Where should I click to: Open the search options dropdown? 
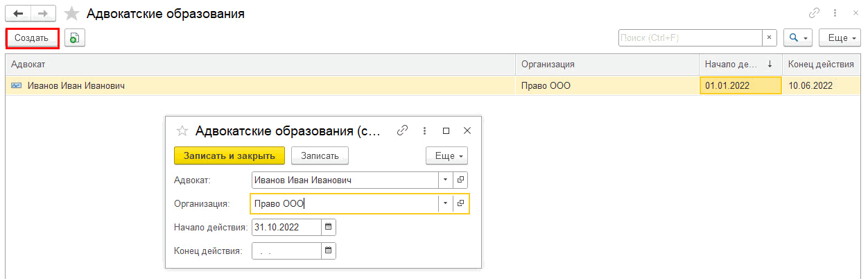pyautogui.click(x=797, y=38)
